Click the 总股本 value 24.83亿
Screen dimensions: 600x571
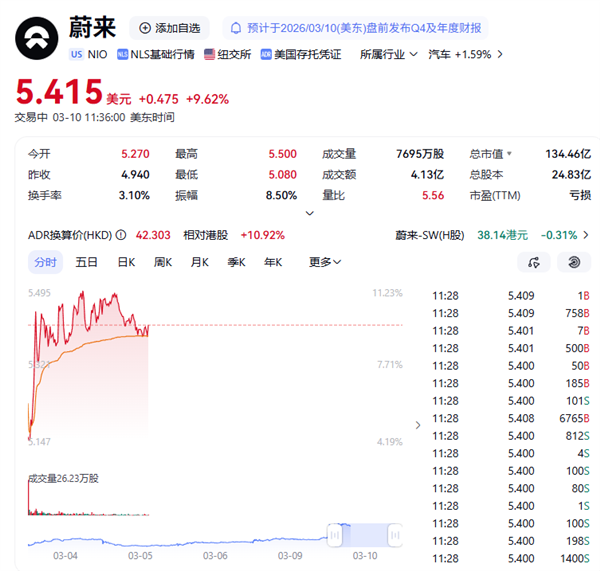(x=571, y=175)
